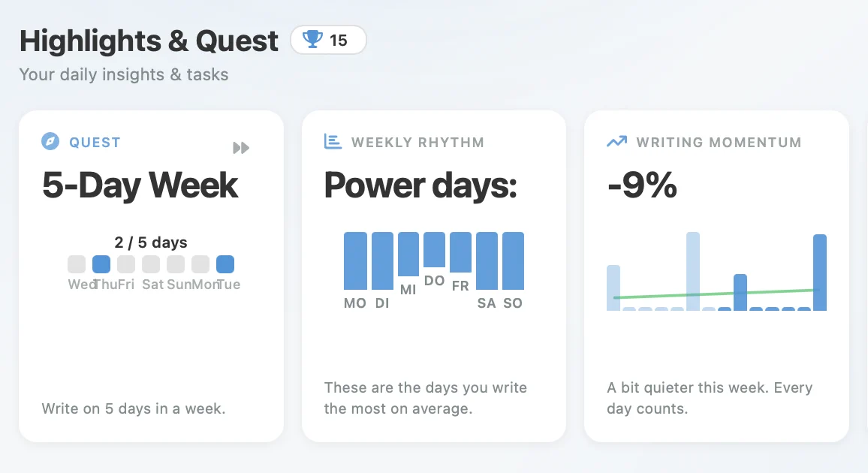Viewport: 868px width, 473px height.
Task: Click the trophy icon in the score badge
Action: click(314, 40)
